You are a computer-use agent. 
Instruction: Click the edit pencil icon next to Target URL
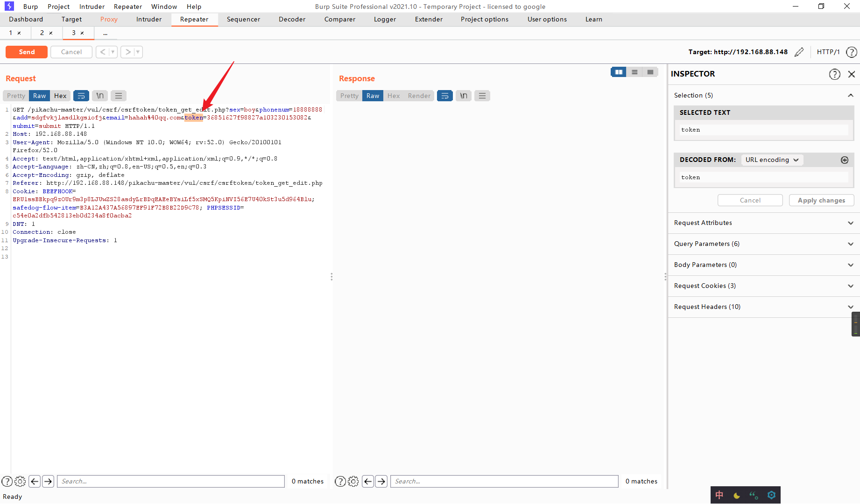(x=799, y=52)
